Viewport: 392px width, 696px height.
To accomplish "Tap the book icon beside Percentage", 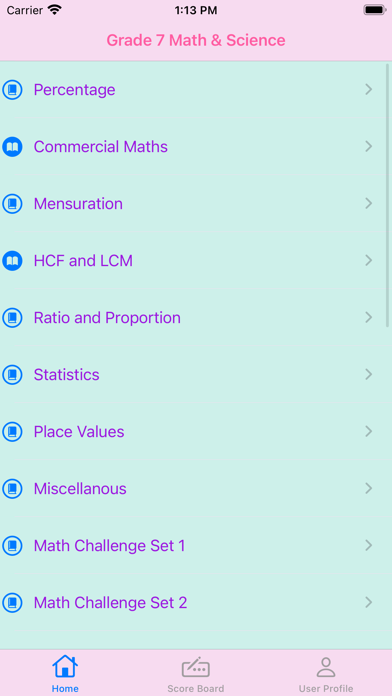I will coord(12,90).
